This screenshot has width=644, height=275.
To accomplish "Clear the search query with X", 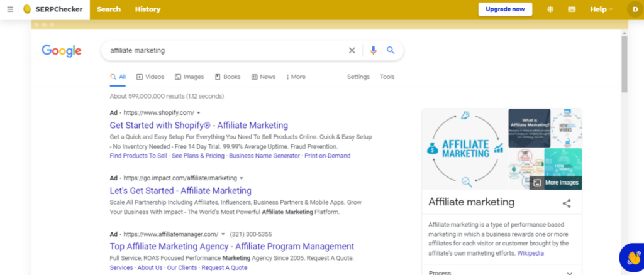I will (352, 50).
